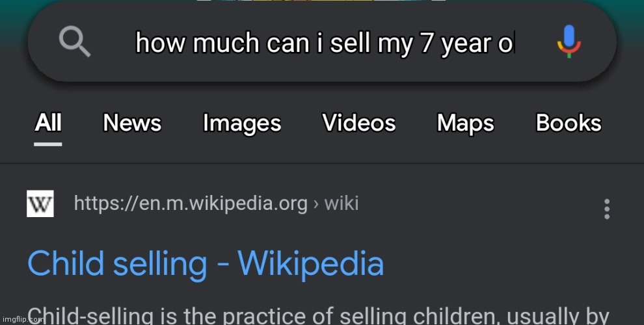Switch to the News tab
Screen dimensions: 644x325
point(132,122)
